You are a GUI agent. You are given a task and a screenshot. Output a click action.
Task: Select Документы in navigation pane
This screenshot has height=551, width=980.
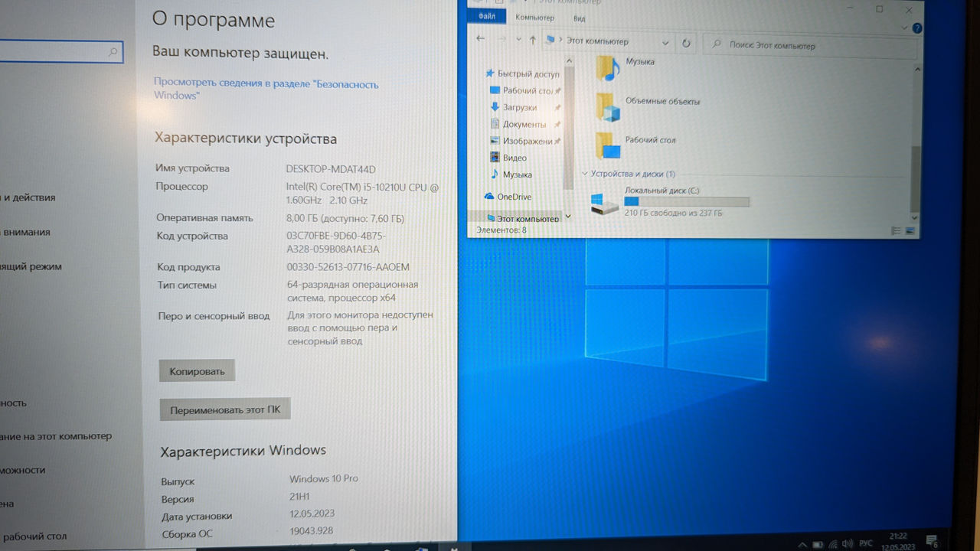[x=518, y=124]
